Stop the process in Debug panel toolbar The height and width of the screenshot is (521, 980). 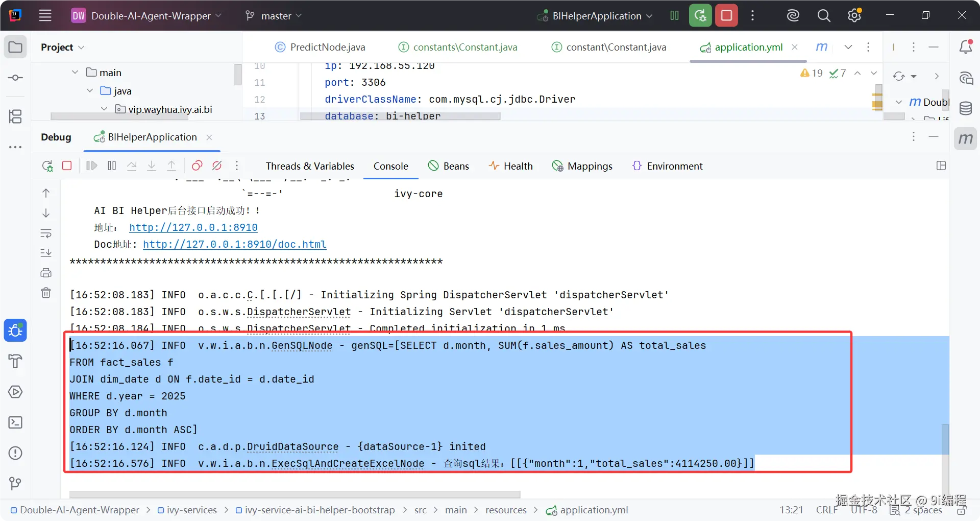click(x=67, y=165)
